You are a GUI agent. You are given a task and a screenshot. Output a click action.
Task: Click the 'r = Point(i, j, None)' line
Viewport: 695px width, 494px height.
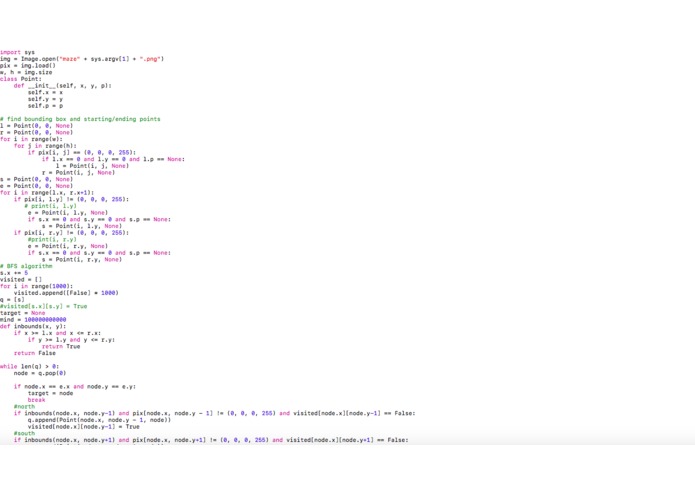(x=78, y=172)
